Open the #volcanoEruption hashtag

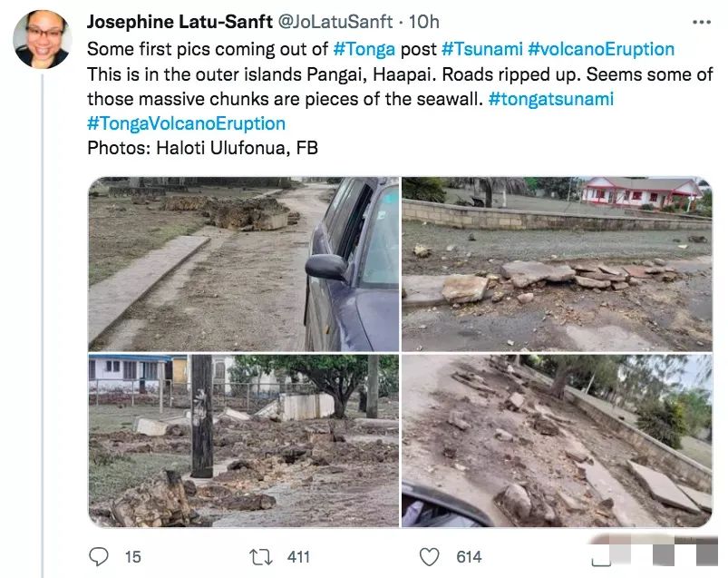pos(601,49)
